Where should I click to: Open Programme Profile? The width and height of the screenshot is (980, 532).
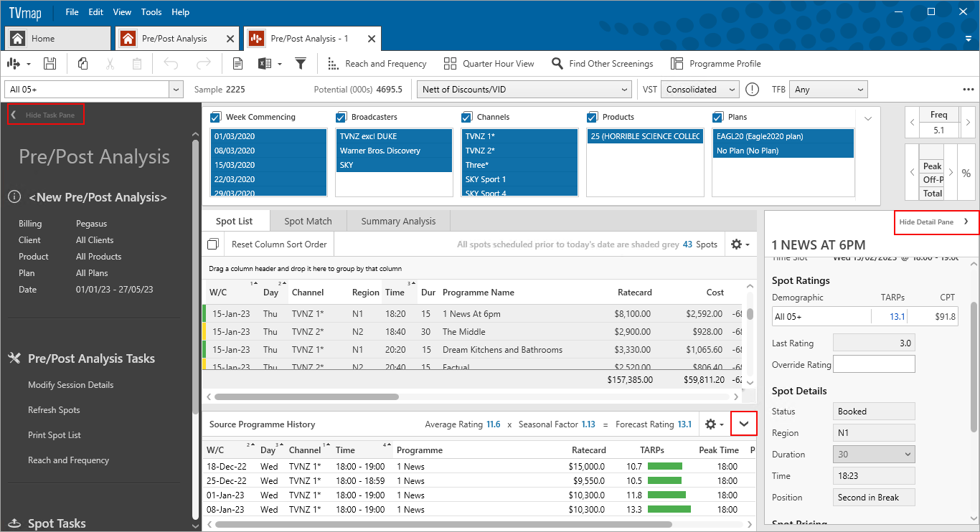[716, 64]
